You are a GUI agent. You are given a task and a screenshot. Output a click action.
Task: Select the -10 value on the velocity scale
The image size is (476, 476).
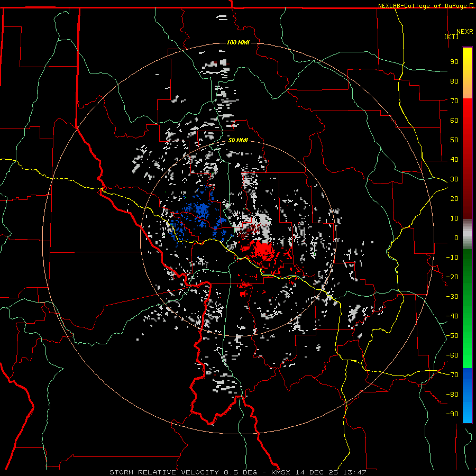pyautogui.click(x=452, y=258)
